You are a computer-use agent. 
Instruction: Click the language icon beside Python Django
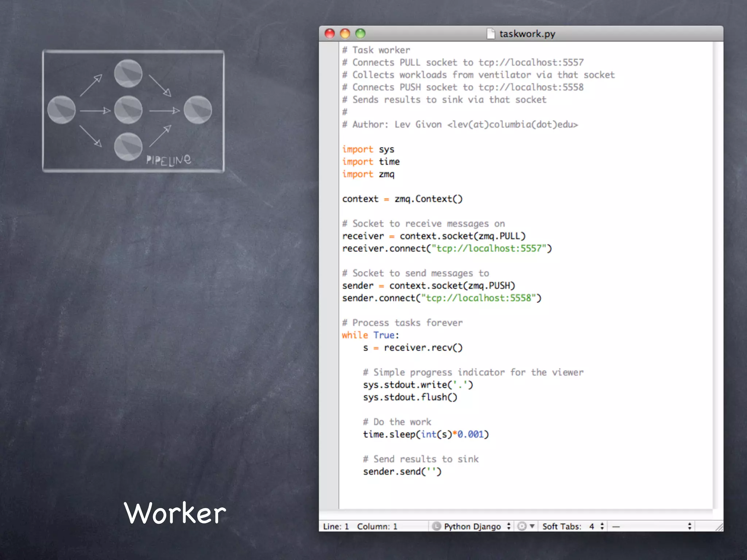436,526
